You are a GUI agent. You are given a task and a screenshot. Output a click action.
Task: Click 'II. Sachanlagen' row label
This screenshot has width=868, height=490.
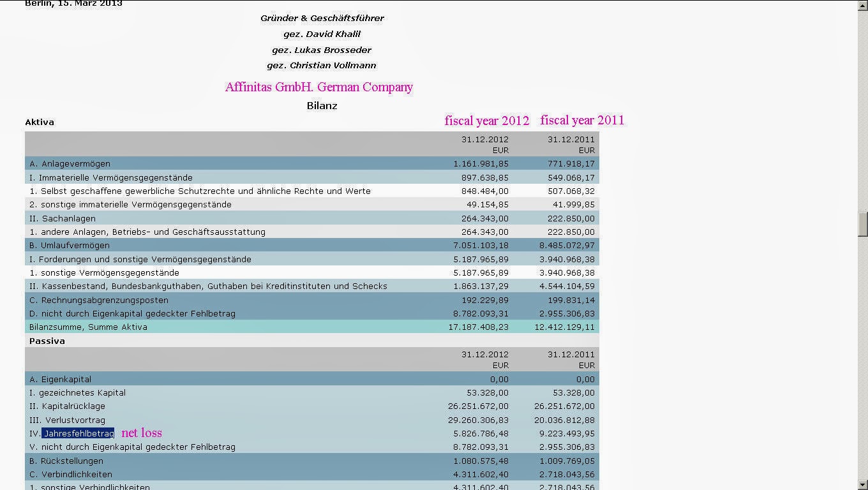(63, 218)
